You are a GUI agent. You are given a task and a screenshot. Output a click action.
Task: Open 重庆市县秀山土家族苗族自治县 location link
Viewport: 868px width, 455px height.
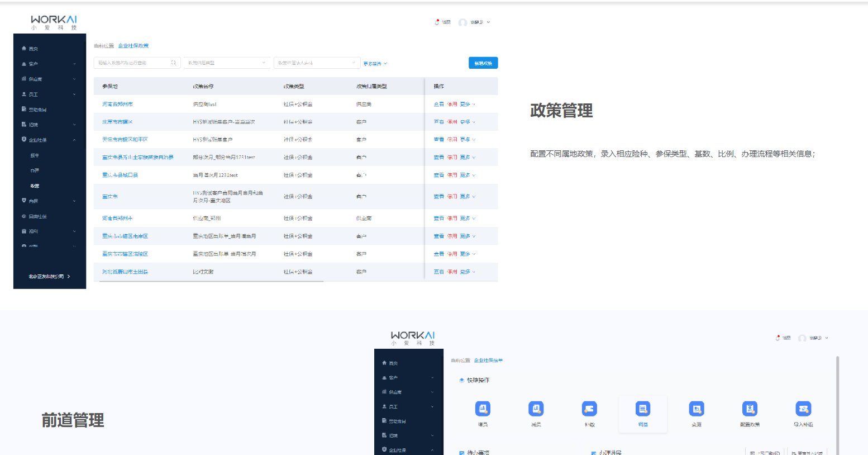pyautogui.click(x=137, y=158)
